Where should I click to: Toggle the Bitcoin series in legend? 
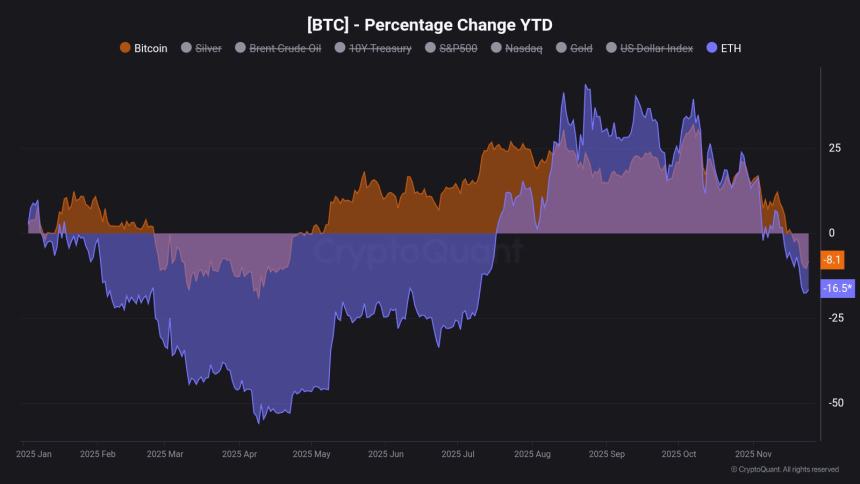click(150, 48)
